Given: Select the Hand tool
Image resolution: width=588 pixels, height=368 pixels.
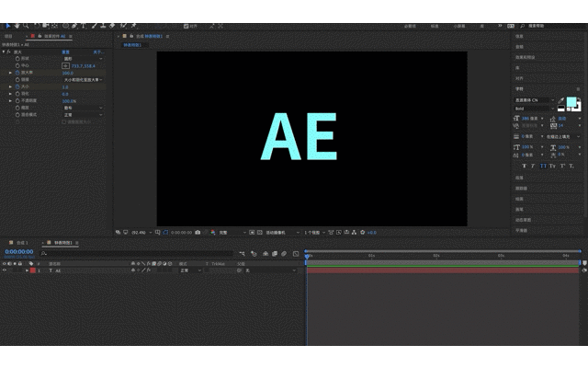Looking at the screenshot, I should click(17, 26).
